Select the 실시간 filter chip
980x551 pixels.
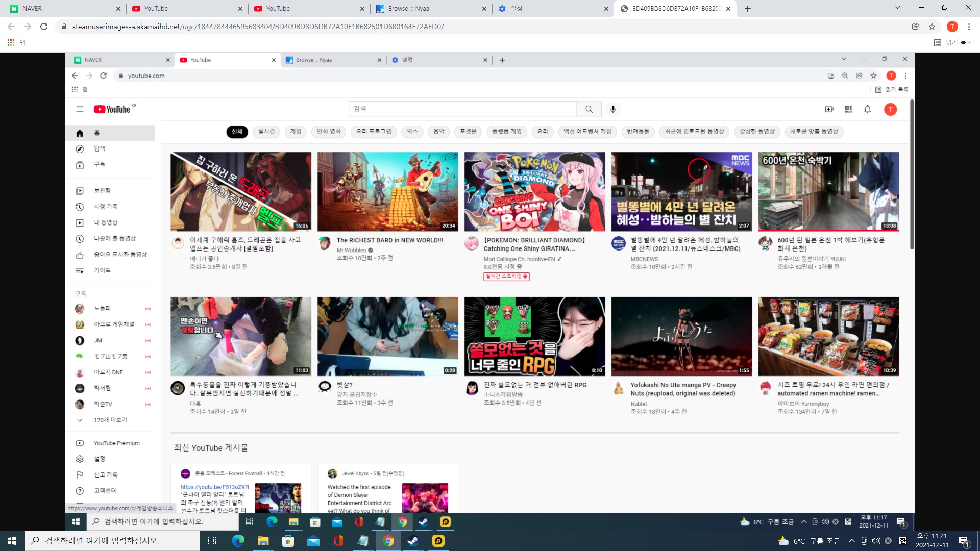tap(266, 132)
